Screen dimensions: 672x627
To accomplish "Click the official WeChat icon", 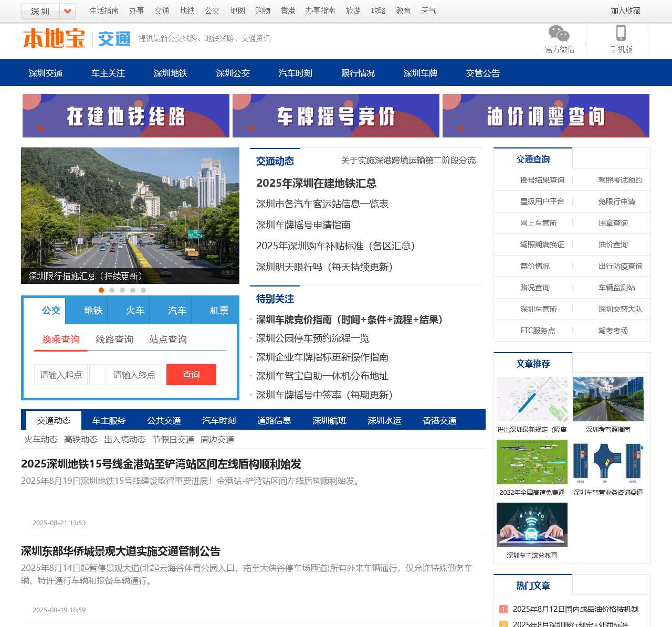I will point(559,34).
